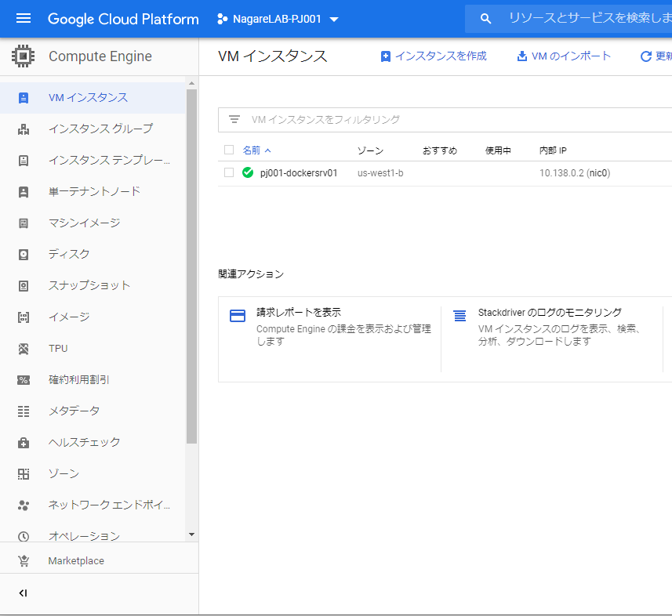Open Marketplace in the sidebar
This screenshot has width=672, height=616.
click(99, 560)
